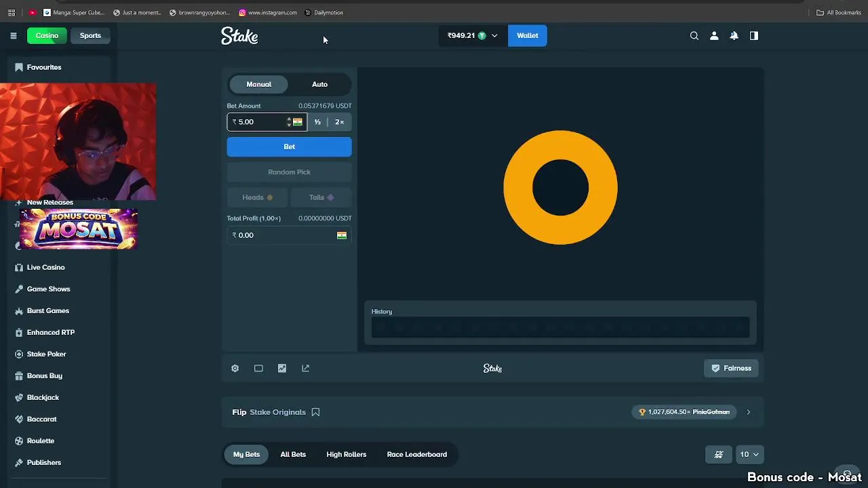Switch to Sports section
The height and width of the screenshot is (488, 868).
click(90, 36)
